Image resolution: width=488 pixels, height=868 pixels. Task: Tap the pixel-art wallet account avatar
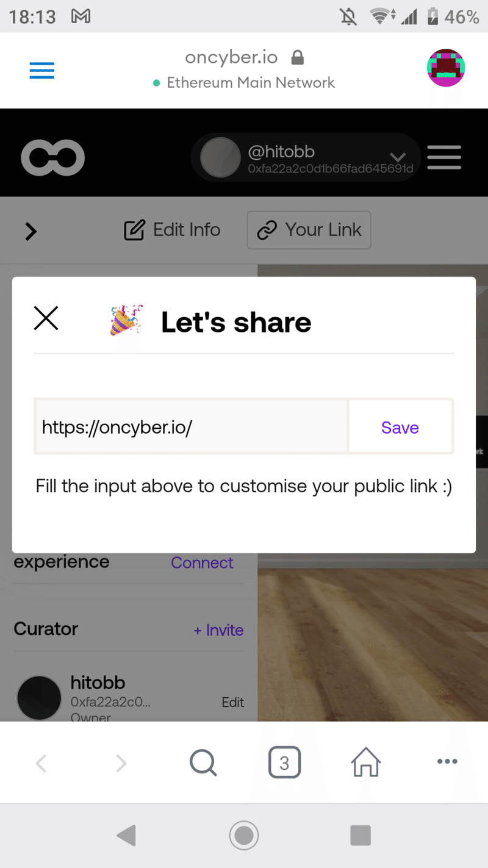[446, 68]
